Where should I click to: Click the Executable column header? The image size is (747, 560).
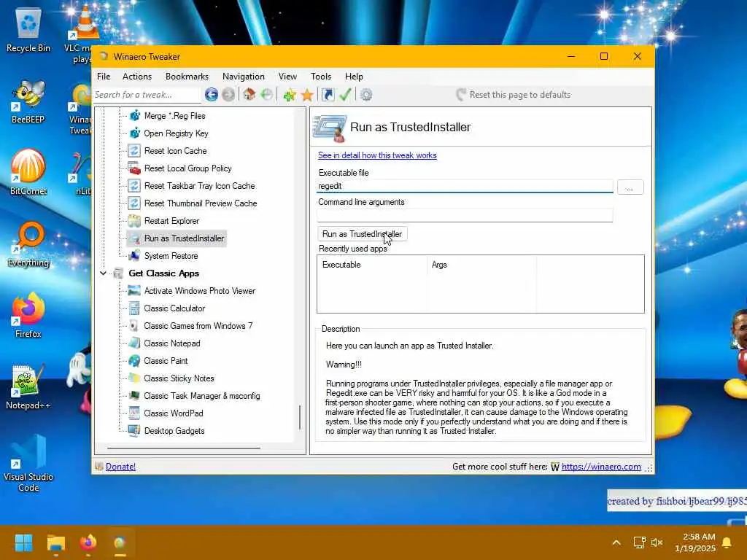372,265
